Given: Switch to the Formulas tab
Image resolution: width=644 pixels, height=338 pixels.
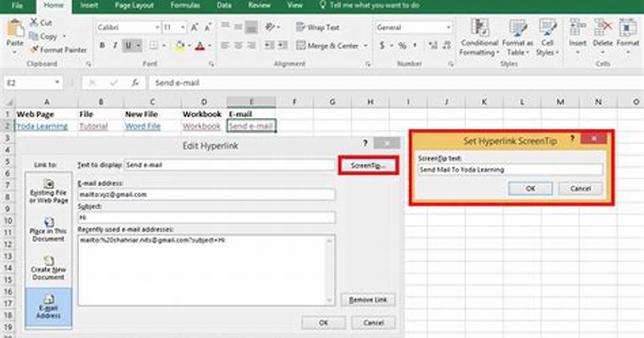Looking at the screenshot, I should tap(185, 5).
